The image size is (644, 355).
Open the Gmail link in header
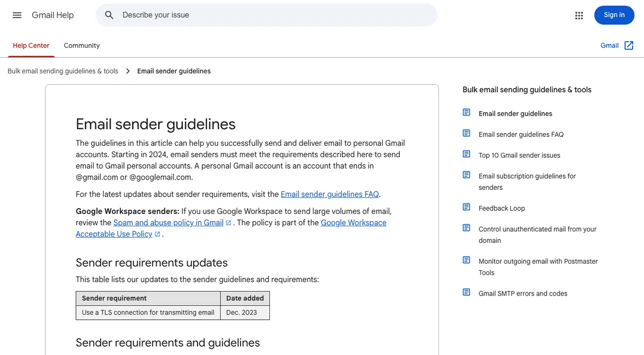(x=610, y=46)
